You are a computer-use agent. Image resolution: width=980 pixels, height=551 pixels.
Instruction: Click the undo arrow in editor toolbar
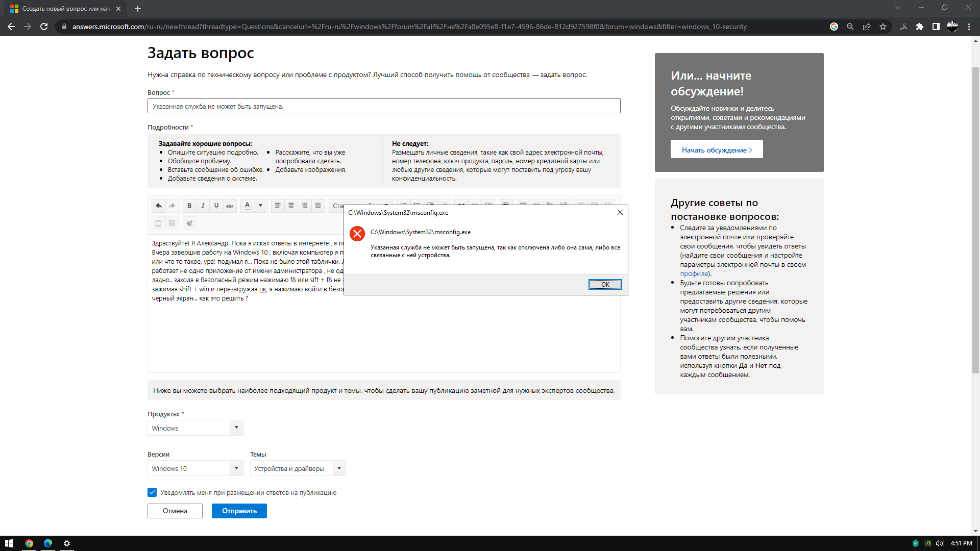point(158,206)
